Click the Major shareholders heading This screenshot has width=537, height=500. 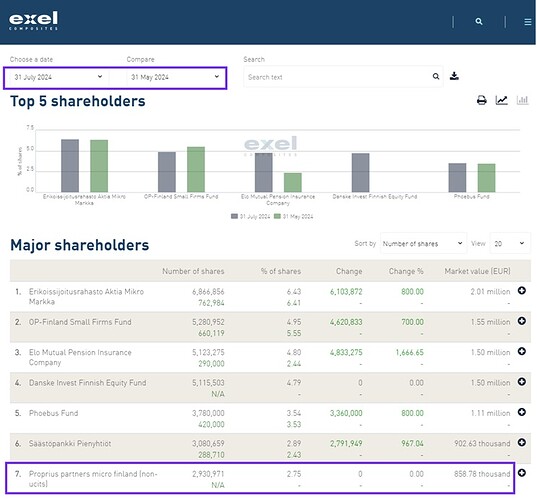(80, 245)
